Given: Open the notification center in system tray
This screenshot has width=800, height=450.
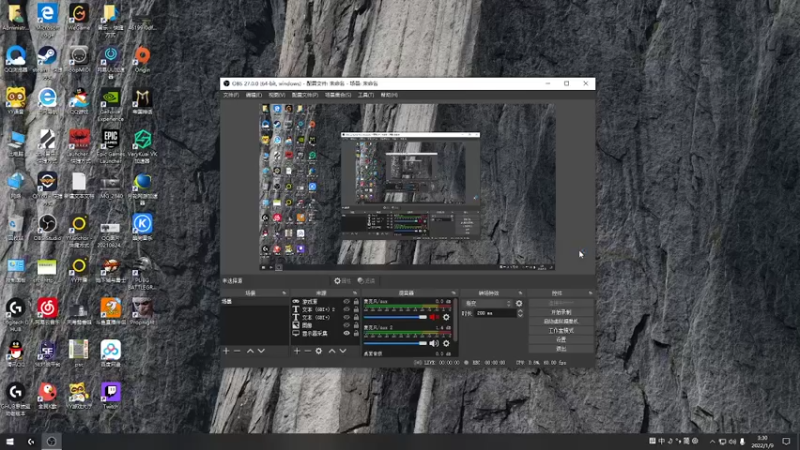Looking at the screenshot, I should (x=786, y=441).
